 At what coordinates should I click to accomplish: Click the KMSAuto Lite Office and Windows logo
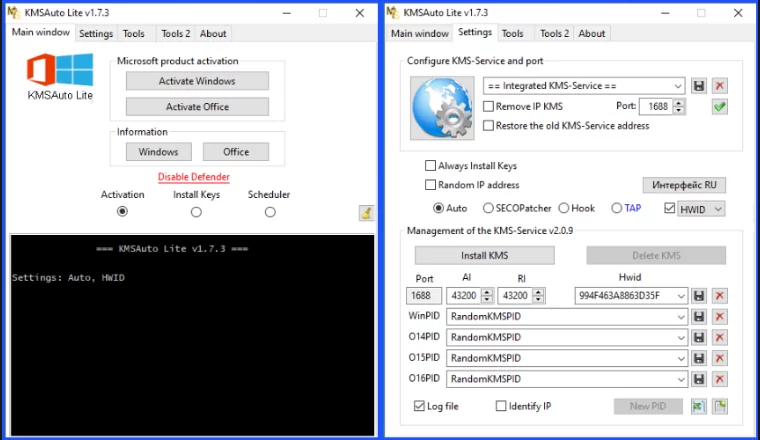60,77
